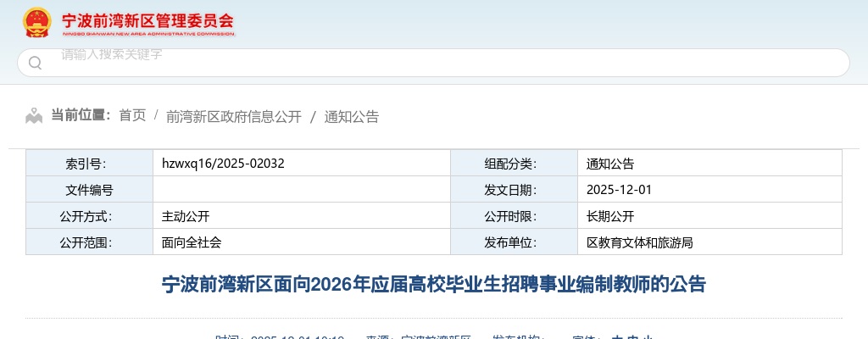This screenshot has height=339, width=868.
Task: Select index number hzwxq16/2025-02032
Action: [x=223, y=164]
